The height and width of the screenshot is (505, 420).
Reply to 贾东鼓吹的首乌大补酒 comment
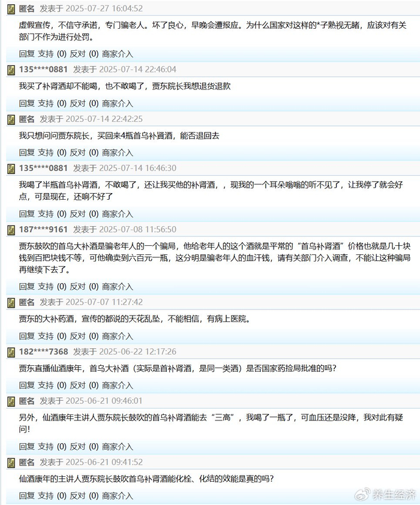pos(27,286)
